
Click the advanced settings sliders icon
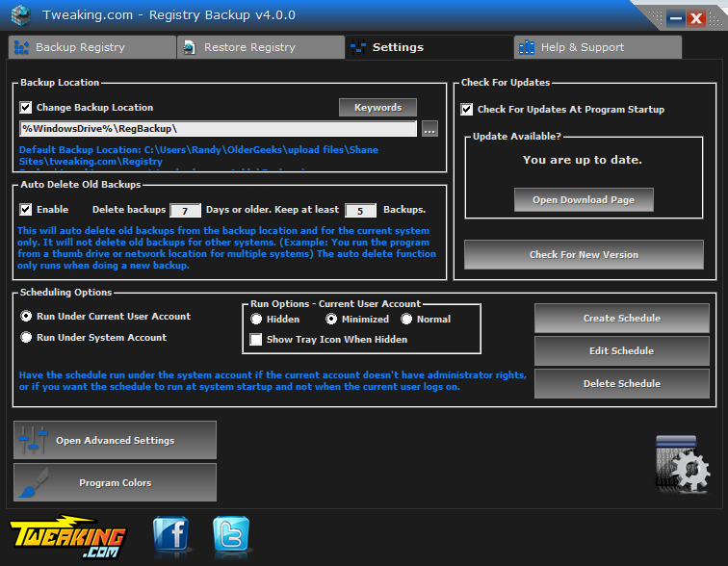pyautogui.click(x=33, y=440)
